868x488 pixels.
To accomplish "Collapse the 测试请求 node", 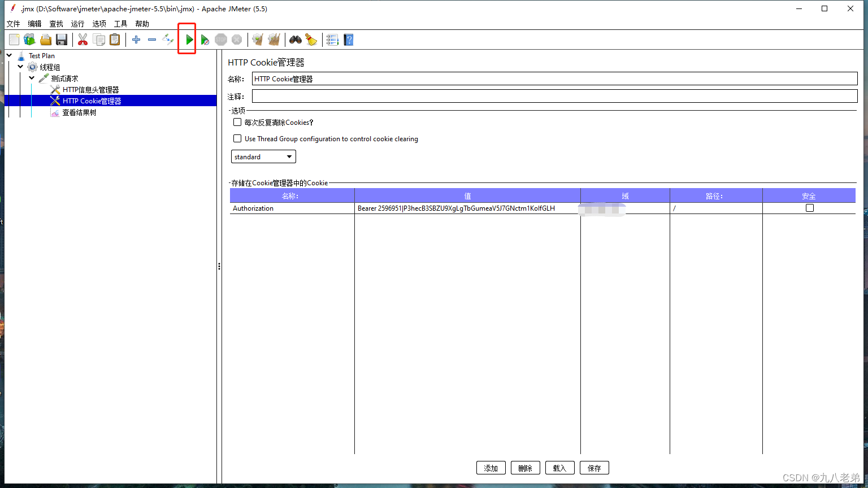I will point(32,78).
